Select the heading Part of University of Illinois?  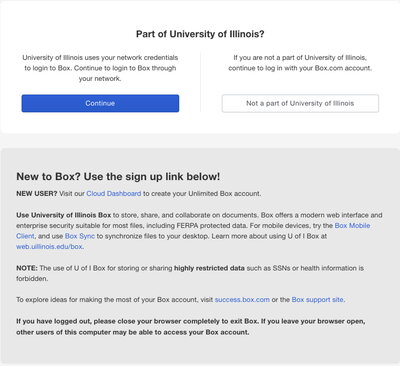point(200,34)
